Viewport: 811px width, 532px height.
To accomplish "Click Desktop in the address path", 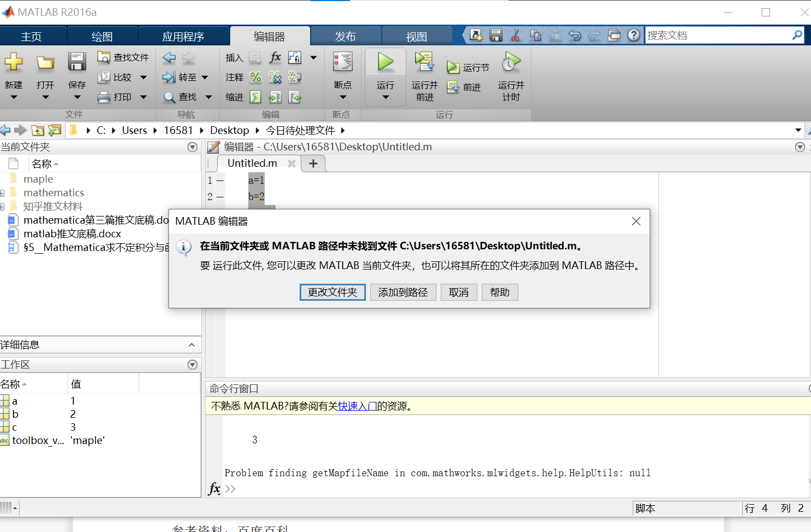I will [x=230, y=130].
